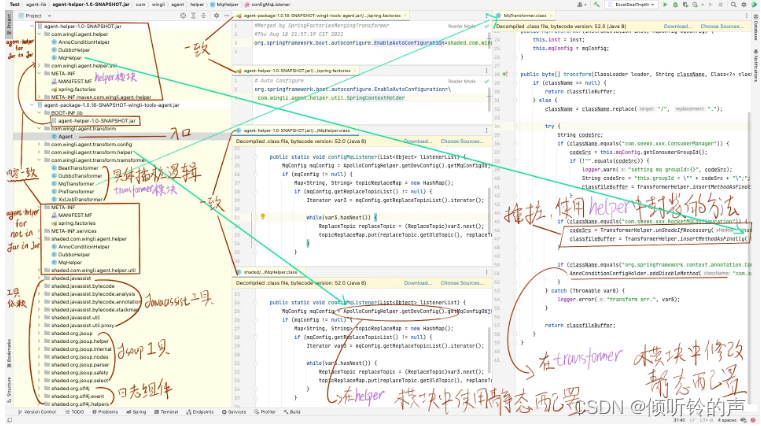
Task: Collapse agent-package wingli-tools-agent.jar node
Action: click(33, 105)
